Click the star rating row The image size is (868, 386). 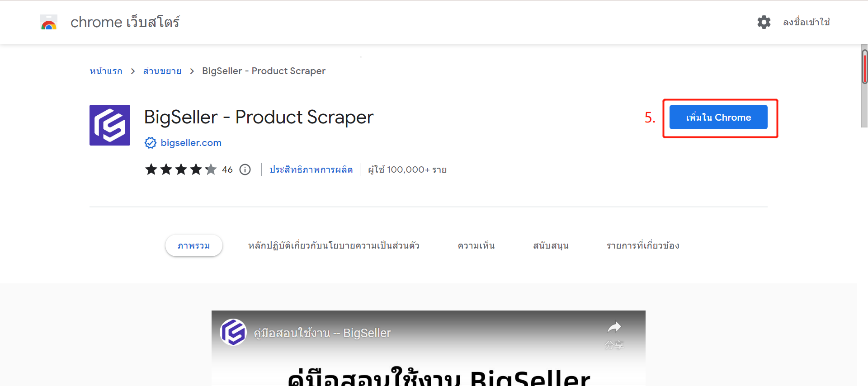181,169
